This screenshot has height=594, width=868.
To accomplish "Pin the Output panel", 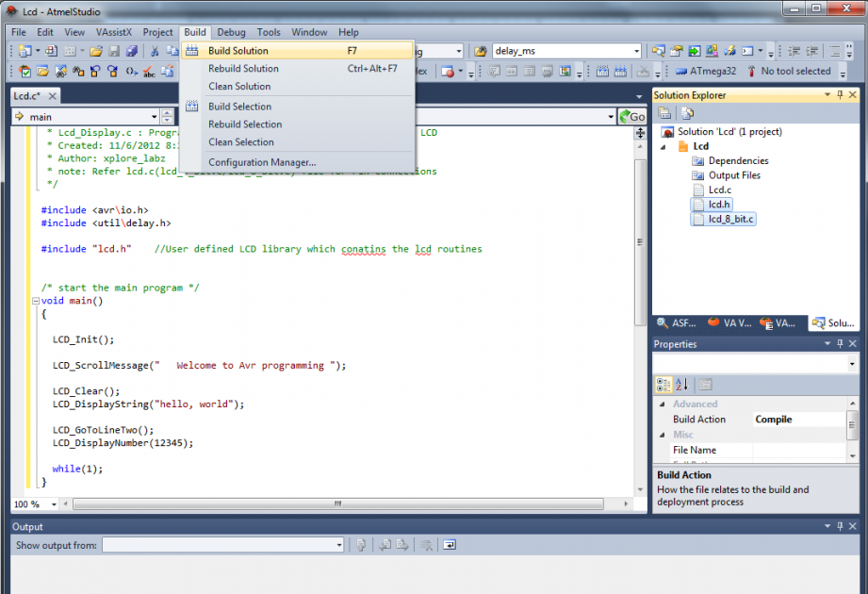I will [840, 526].
